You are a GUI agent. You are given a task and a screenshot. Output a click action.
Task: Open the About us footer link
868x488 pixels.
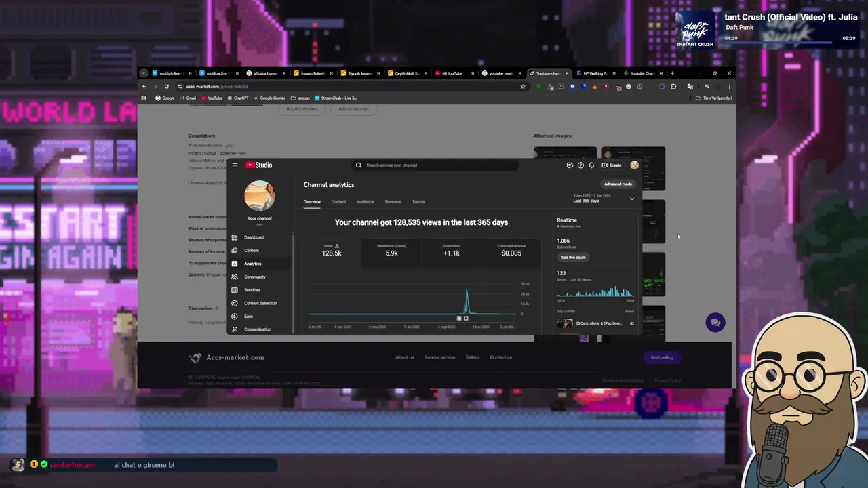pos(405,357)
